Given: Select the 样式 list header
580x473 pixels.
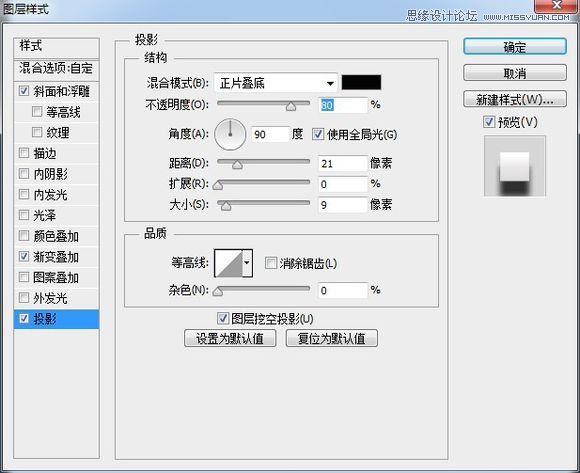Looking at the screenshot, I should (56, 47).
